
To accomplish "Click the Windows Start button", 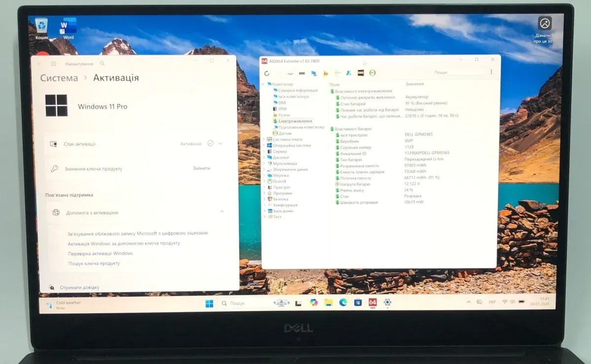I will click(209, 303).
